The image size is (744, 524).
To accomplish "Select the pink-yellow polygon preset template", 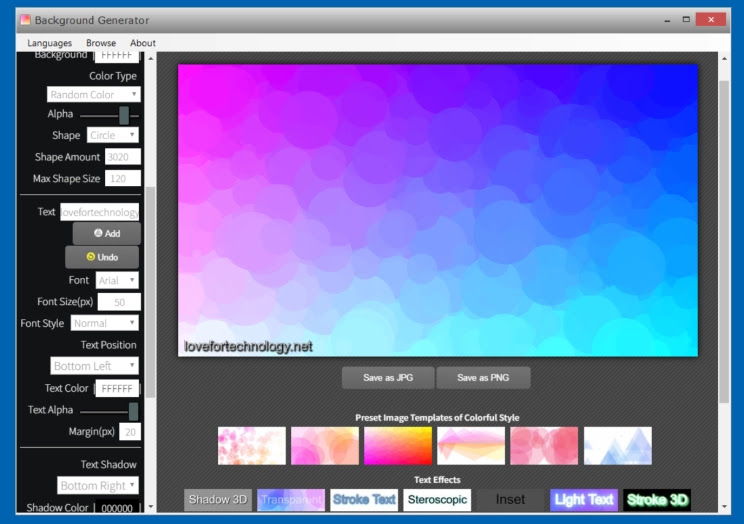I will pyautogui.click(x=471, y=446).
